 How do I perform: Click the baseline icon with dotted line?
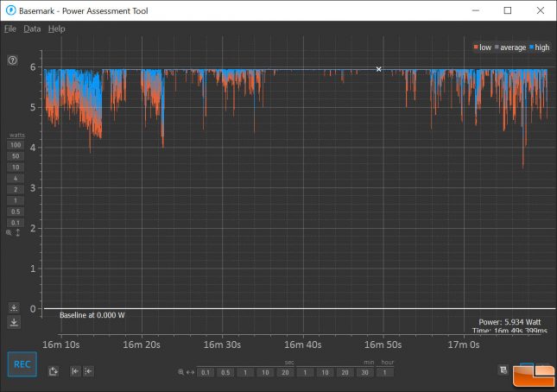tap(14, 307)
